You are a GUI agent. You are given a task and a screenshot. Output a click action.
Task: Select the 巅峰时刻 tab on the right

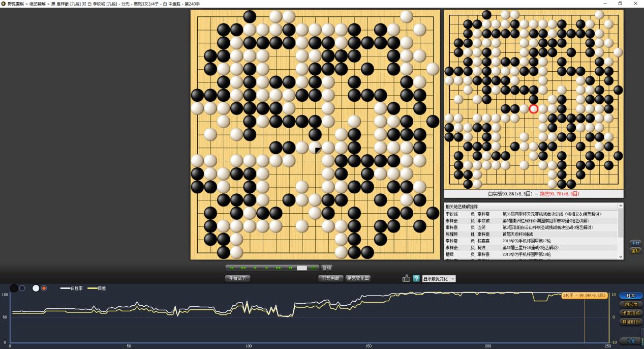tap(630, 322)
